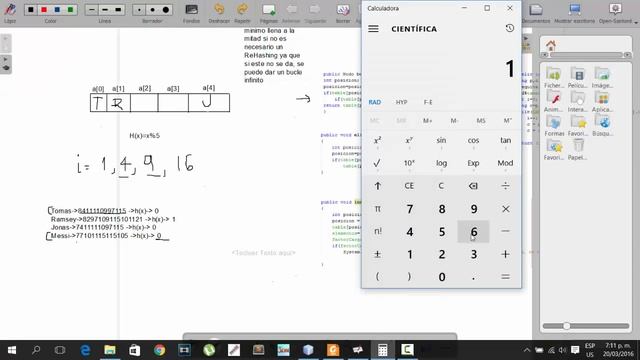Click the library home icon
Screen dimensions: 640x360
[x=551, y=45]
